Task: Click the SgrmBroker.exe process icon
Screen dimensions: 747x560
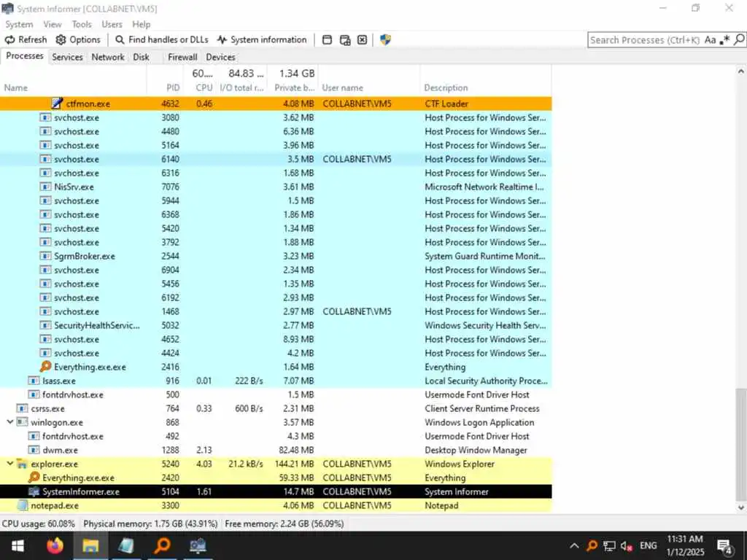Action: (45, 256)
